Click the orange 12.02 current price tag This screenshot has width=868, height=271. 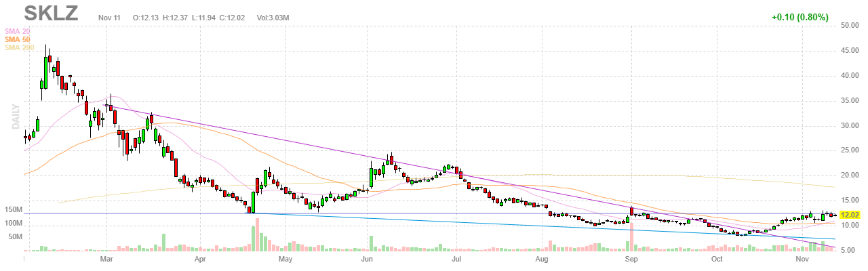pyautogui.click(x=850, y=215)
